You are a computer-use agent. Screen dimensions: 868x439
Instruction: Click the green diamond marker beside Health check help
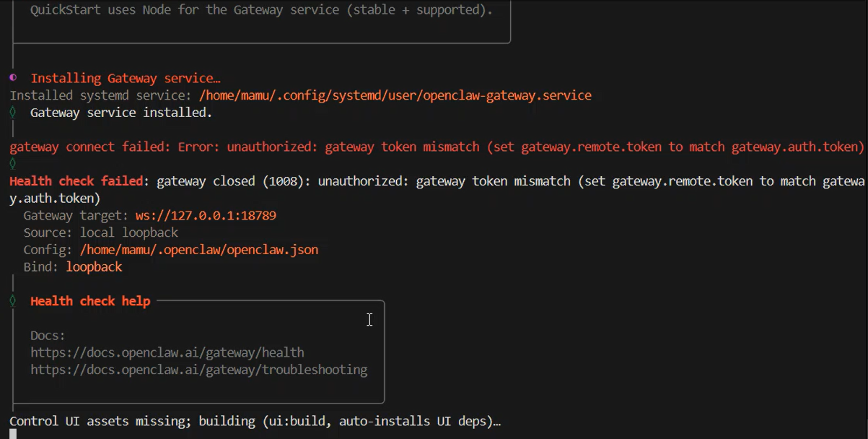[x=13, y=301]
